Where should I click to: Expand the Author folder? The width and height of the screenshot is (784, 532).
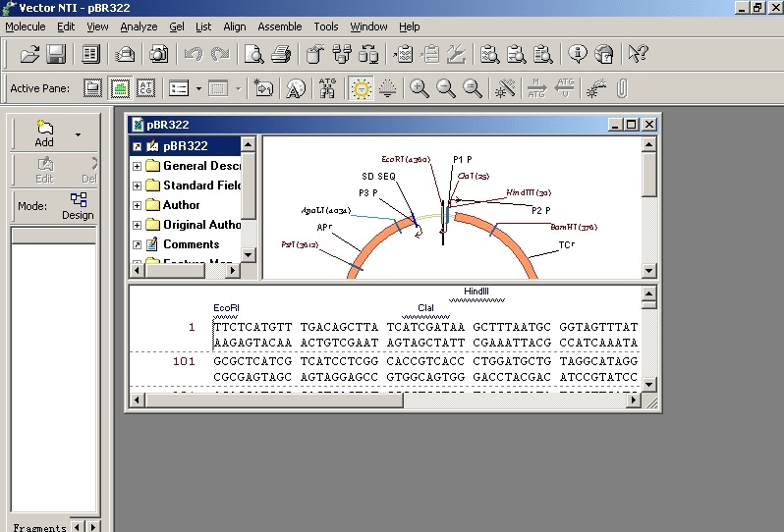pos(137,205)
